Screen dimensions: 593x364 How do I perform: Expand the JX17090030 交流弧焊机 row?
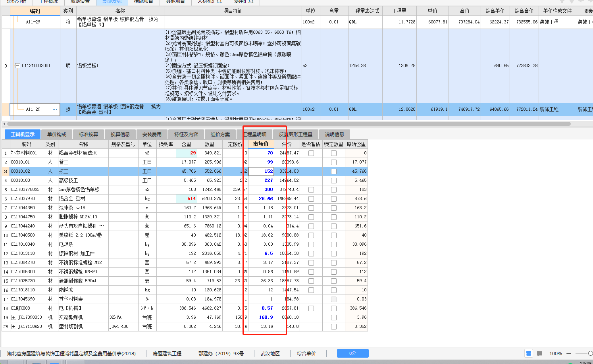pos(14,318)
